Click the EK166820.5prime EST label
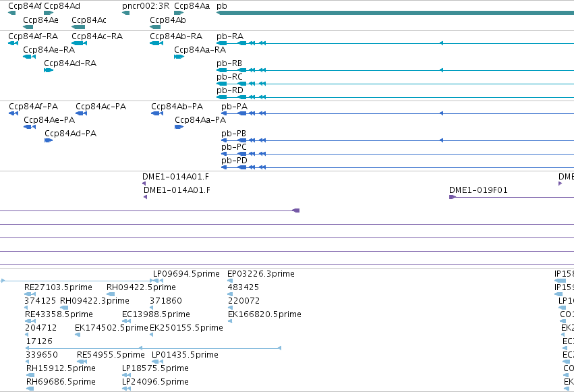The height and width of the screenshot is (392, 574). 264,314
